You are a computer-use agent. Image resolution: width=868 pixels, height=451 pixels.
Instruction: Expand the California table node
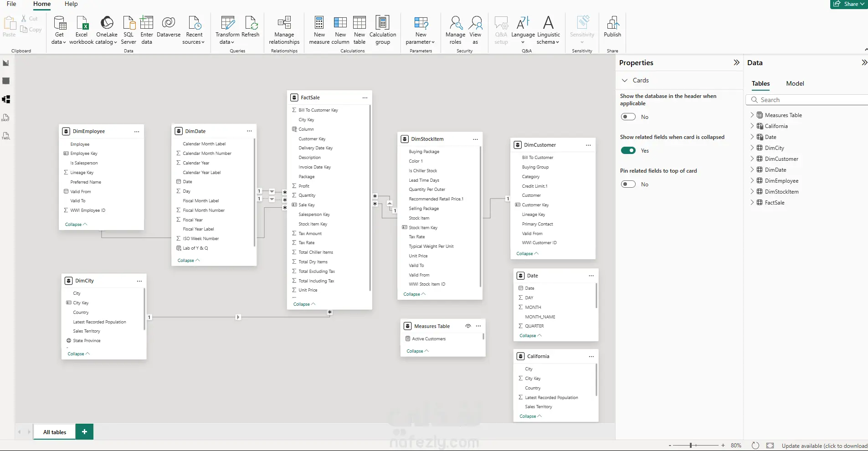click(x=752, y=126)
